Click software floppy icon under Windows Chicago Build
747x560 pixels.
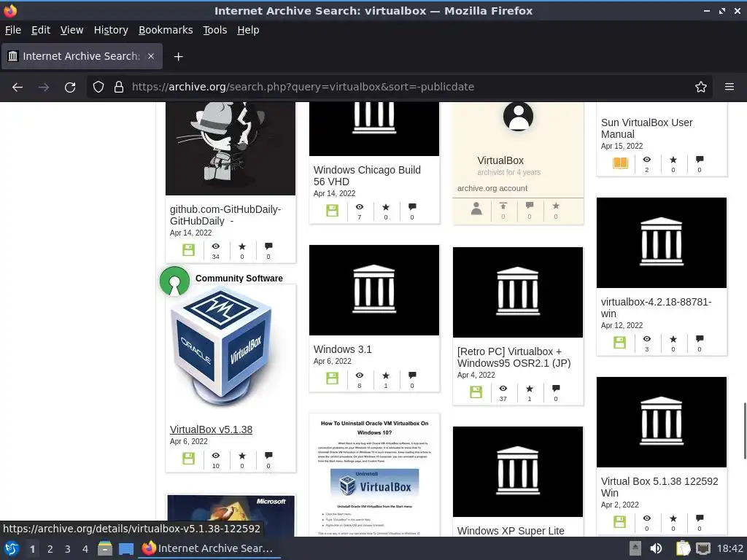pos(332,211)
